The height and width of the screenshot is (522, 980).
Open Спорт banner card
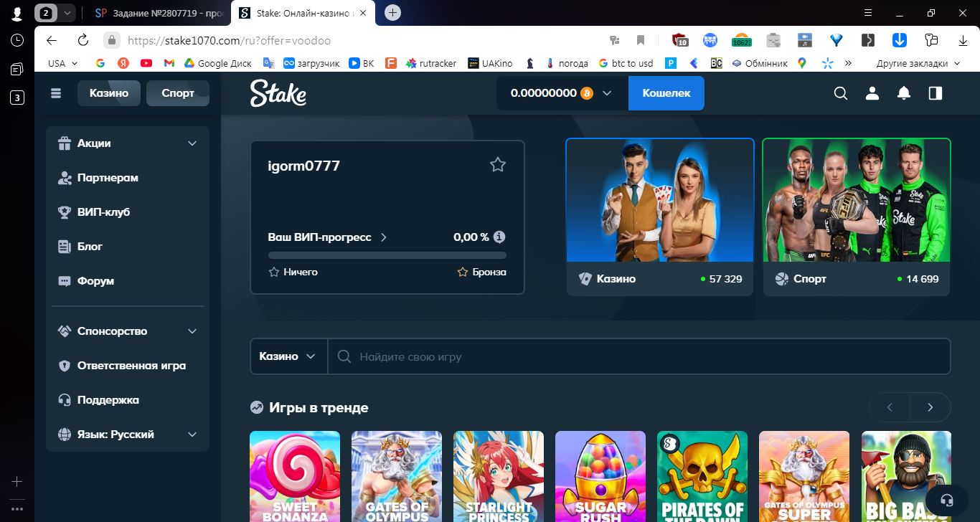tap(857, 217)
